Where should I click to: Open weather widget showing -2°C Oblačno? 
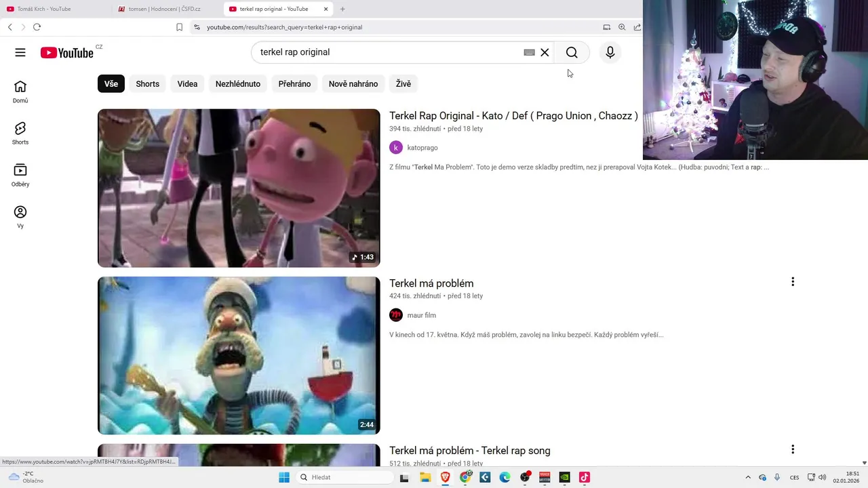(26, 477)
